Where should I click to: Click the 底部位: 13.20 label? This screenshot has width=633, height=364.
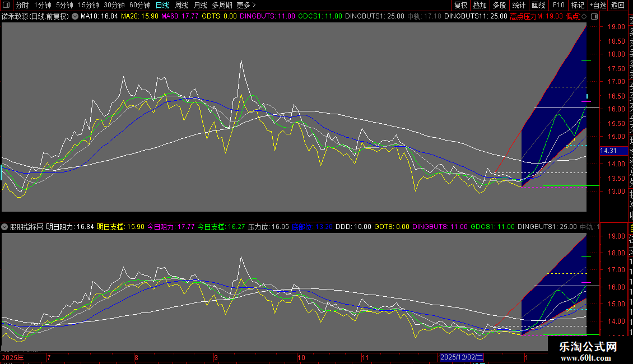pos(312,227)
